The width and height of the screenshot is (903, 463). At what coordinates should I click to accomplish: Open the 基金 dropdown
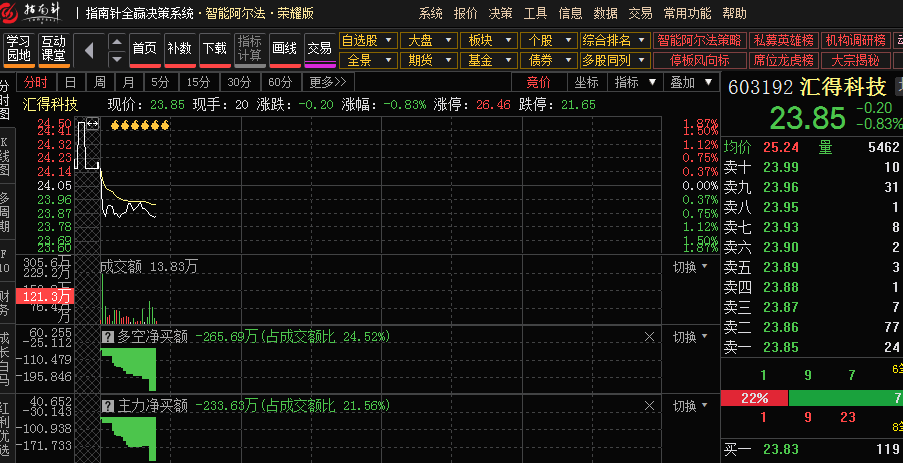point(488,60)
